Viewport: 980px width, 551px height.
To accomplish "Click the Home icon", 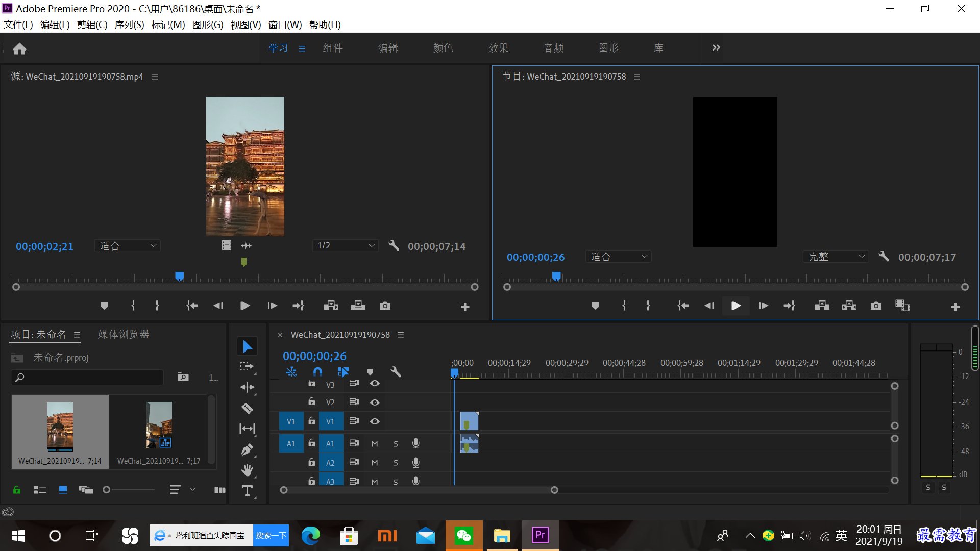I will coord(19,48).
